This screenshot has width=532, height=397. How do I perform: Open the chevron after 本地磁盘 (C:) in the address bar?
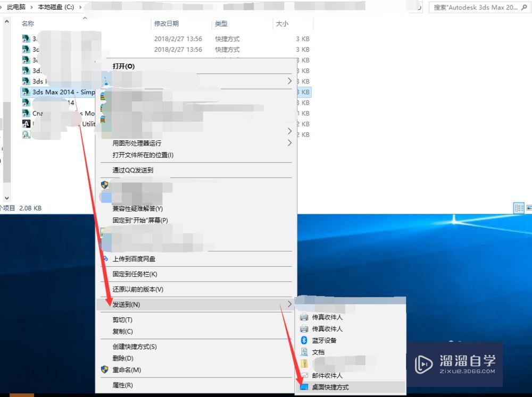point(80,7)
